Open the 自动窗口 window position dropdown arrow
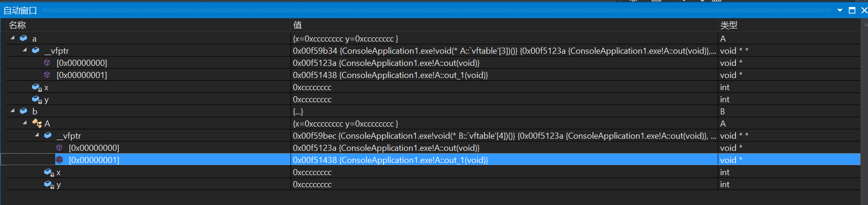 840,10
